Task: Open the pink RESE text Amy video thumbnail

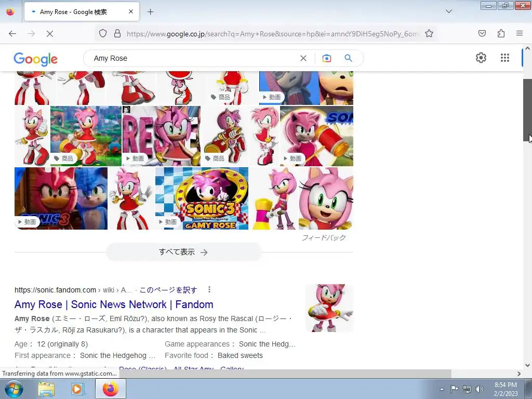Action: 162,136
